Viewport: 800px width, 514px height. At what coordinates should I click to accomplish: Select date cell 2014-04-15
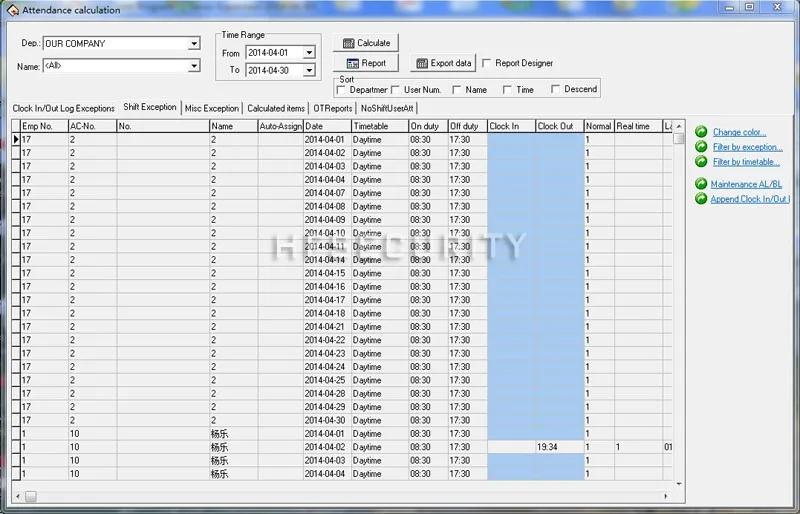point(328,273)
